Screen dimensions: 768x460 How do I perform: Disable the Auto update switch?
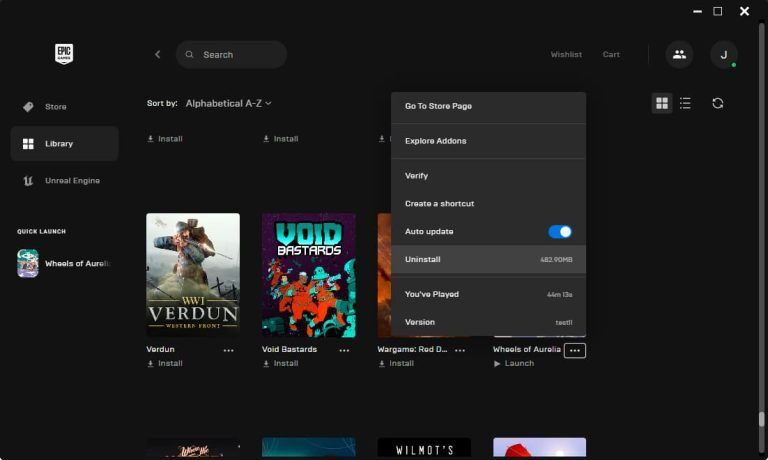[560, 232]
